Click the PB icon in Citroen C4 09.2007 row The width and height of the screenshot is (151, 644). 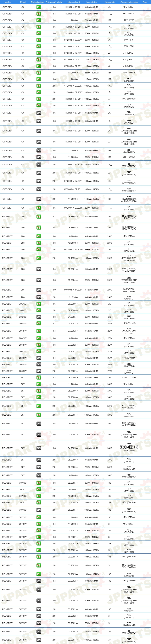coord(39,208)
